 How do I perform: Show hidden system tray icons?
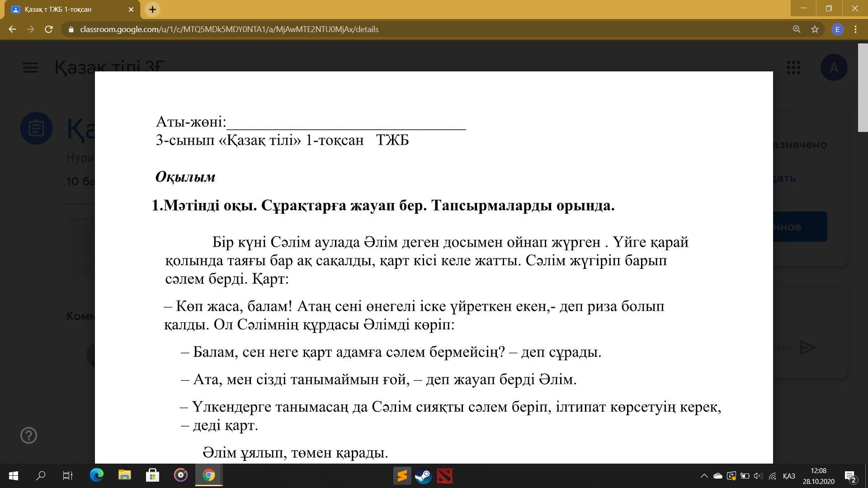point(704,476)
